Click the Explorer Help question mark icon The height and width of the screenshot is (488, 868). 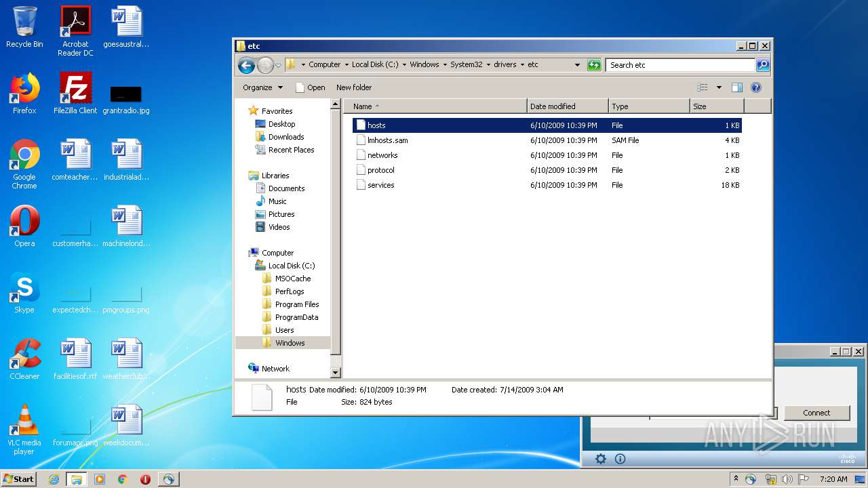pyautogui.click(x=756, y=87)
